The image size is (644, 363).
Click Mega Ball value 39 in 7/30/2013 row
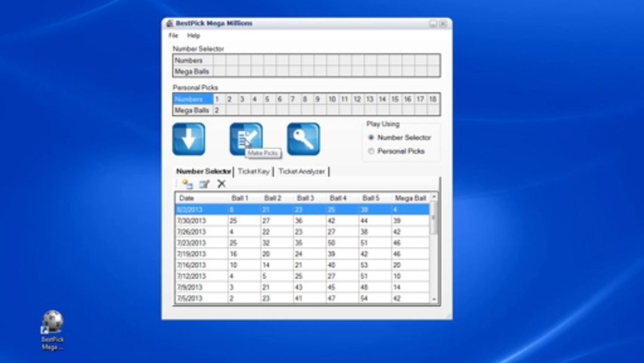point(410,220)
